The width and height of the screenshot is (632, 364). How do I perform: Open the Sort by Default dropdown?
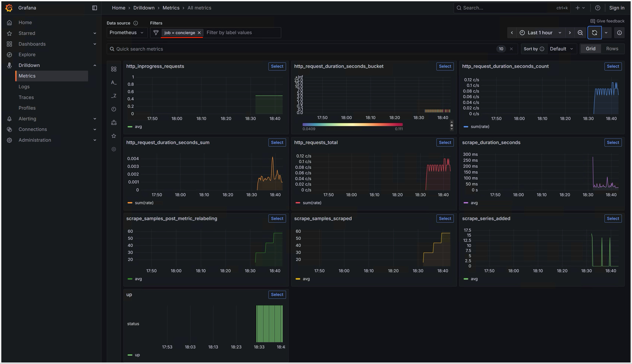[561, 49]
